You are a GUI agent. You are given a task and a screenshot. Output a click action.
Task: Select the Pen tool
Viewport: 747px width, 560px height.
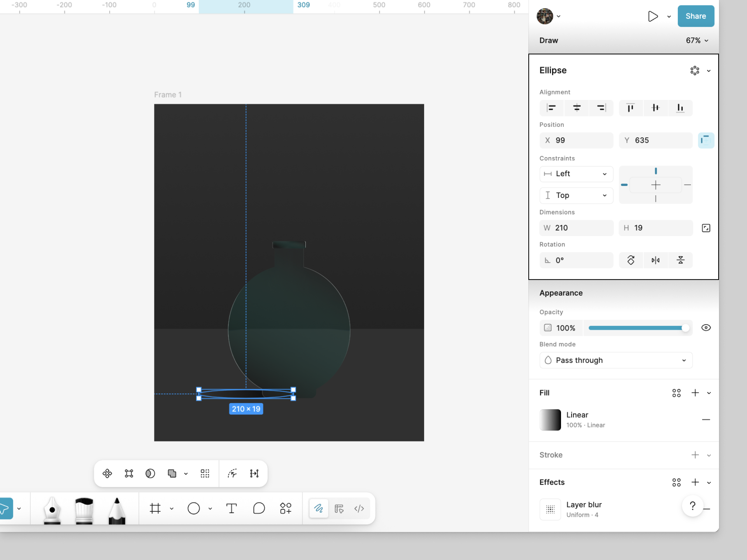click(x=52, y=509)
